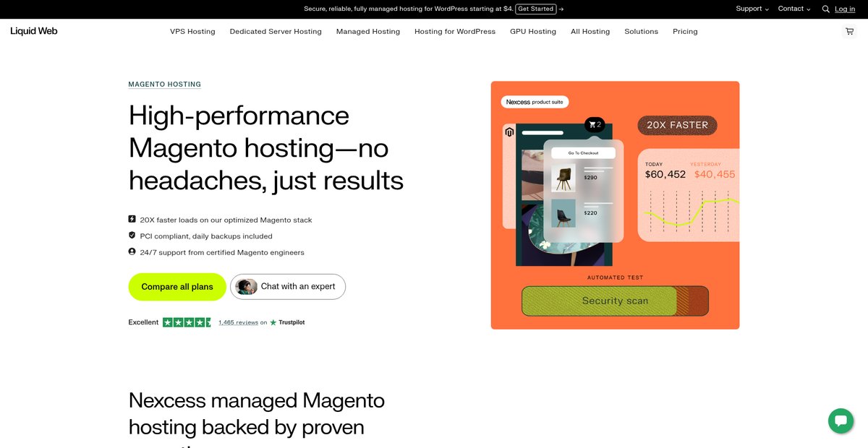Click the support person icon beside 24/7 support
Image resolution: width=868 pixels, height=448 pixels.
point(132,252)
